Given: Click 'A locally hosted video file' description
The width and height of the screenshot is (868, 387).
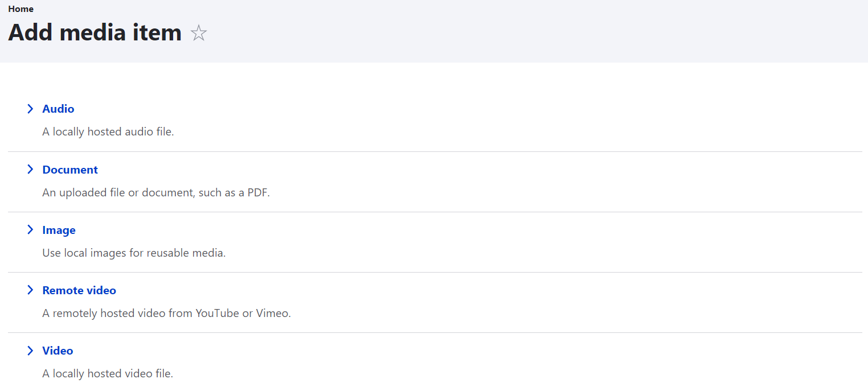Looking at the screenshot, I should pyautogui.click(x=108, y=373).
